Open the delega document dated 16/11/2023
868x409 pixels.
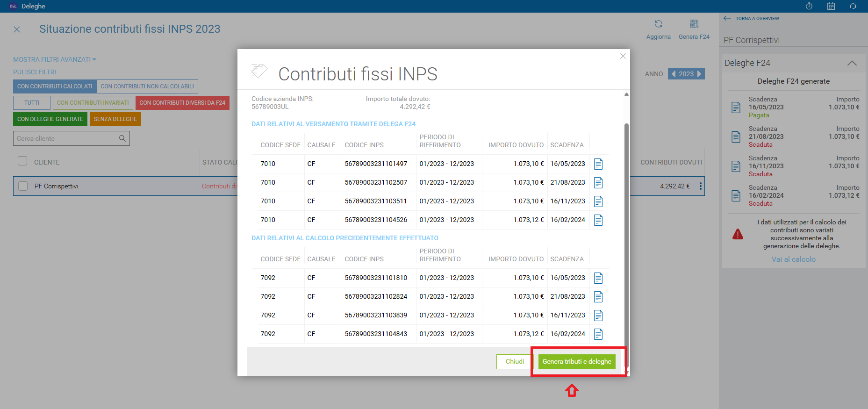pos(736,166)
